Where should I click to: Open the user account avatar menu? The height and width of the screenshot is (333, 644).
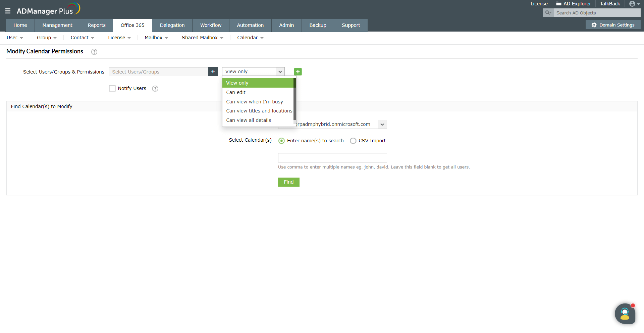pyautogui.click(x=634, y=4)
